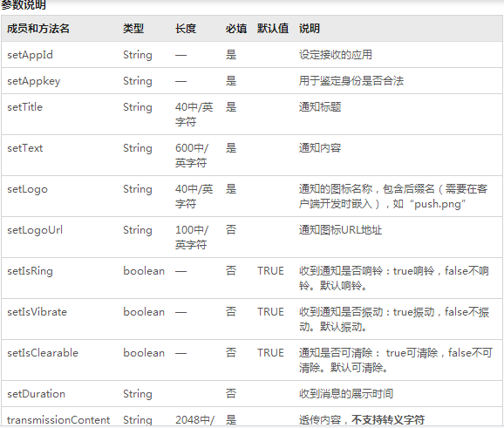Click the description 用于鉴定身份是否合法

click(351, 81)
